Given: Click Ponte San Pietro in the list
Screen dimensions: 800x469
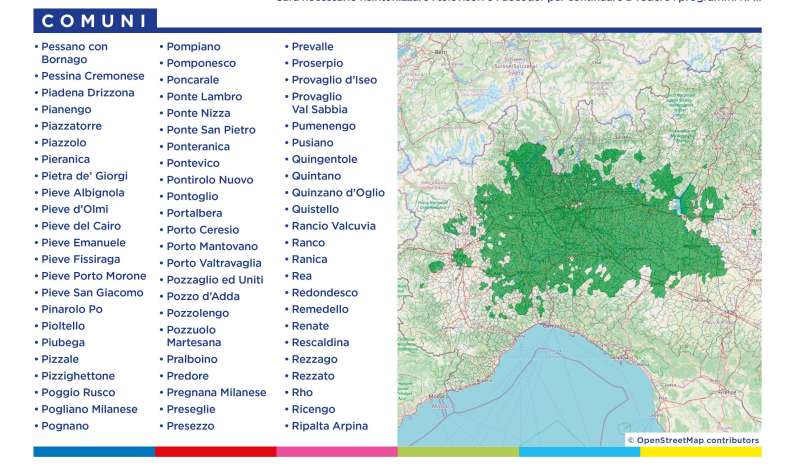Looking at the screenshot, I should click(211, 130).
